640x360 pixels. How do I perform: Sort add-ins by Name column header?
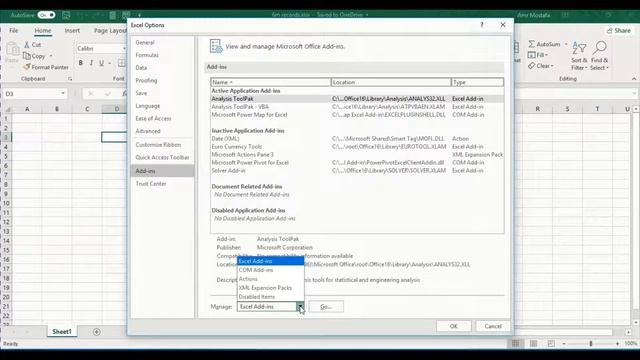coord(271,82)
